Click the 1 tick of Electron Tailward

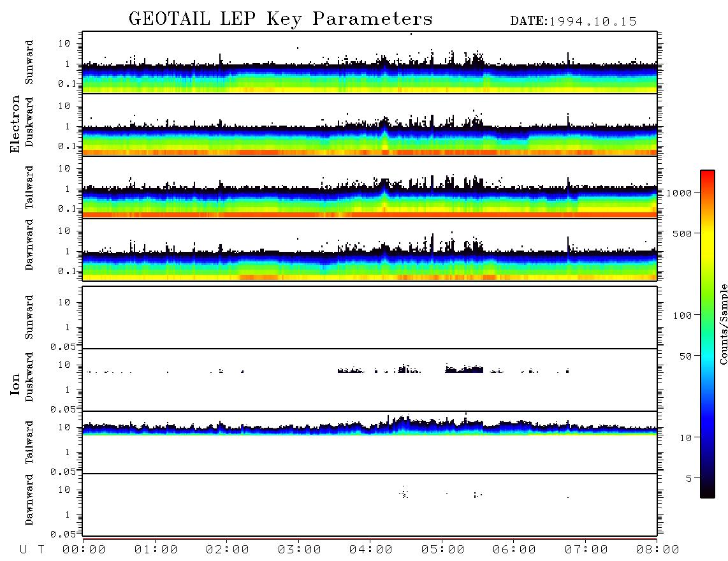tap(68, 189)
